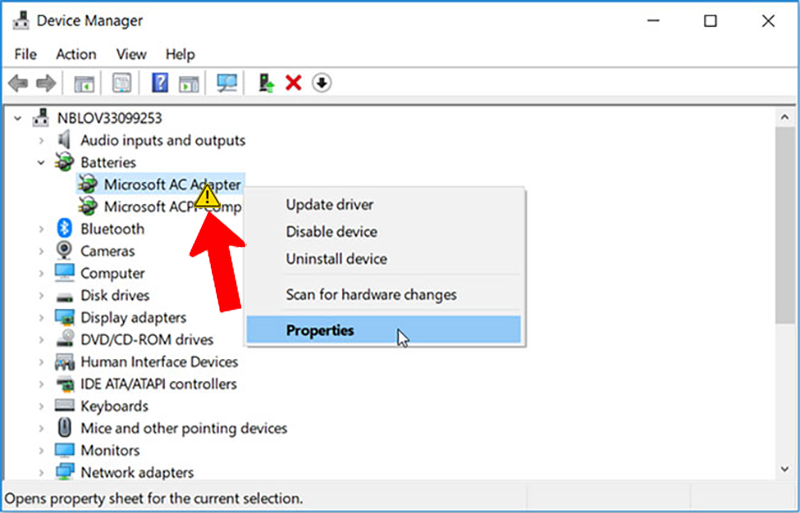Collapse the Batteries node
Image resolution: width=800 pixels, height=513 pixels.
click(41, 162)
